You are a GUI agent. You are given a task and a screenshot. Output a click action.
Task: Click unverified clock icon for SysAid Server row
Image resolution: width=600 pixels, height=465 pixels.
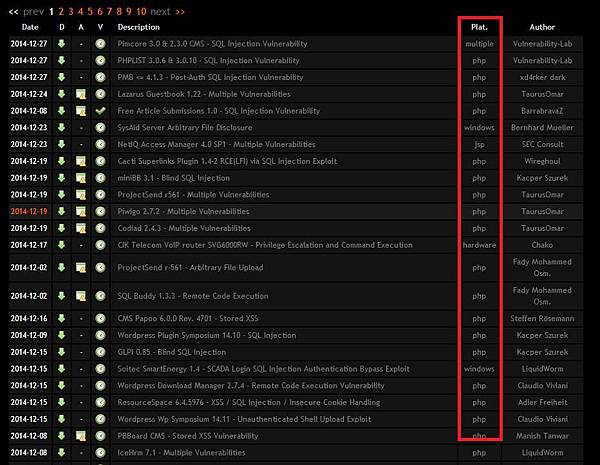pyautogui.click(x=100, y=127)
